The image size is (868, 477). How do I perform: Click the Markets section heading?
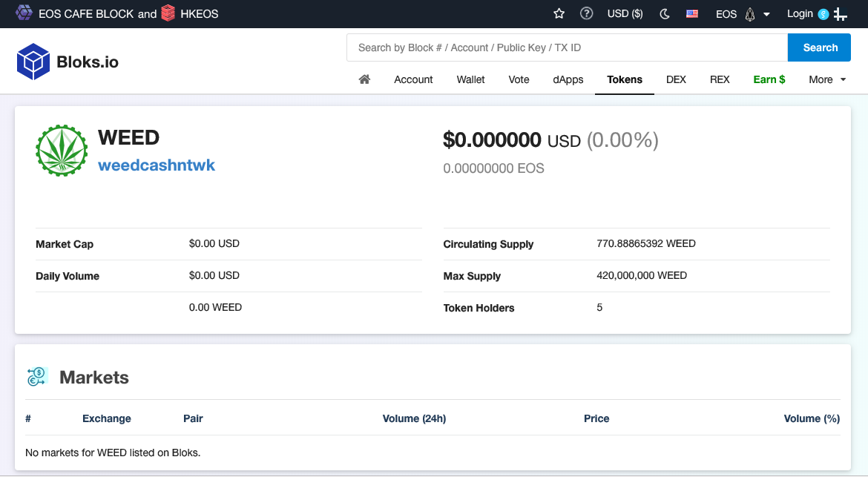tap(94, 378)
